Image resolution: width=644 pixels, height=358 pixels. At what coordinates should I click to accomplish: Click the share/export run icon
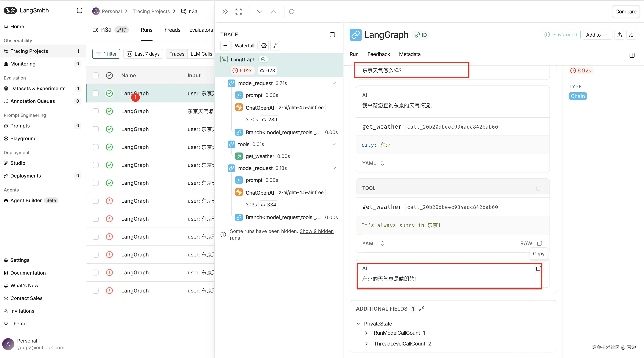click(x=619, y=35)
